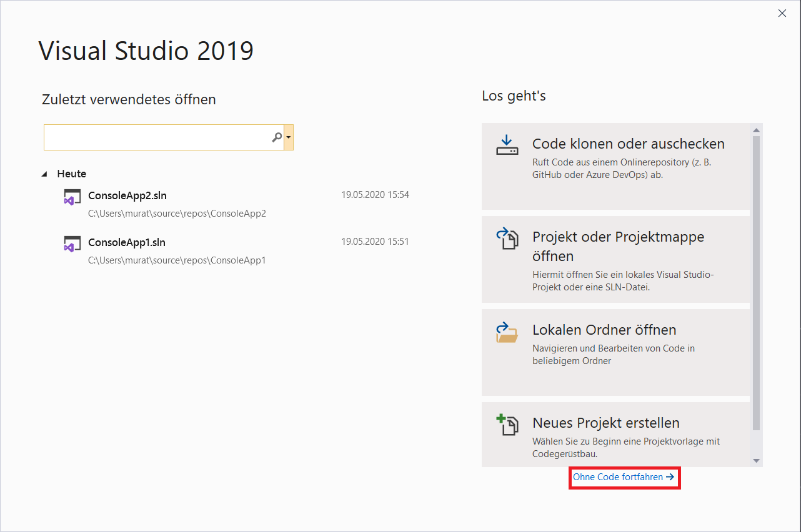Select Code klonen oder auschecken
Screen dimensions: 801x532
(x=615, y=166)
